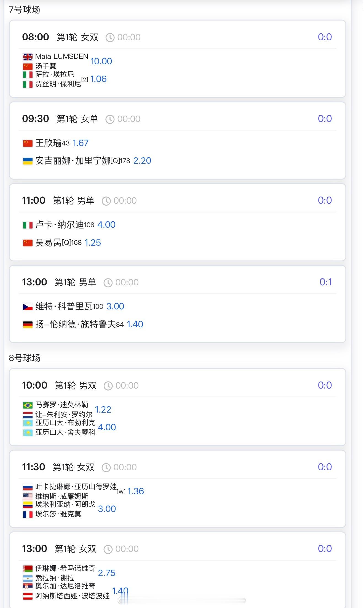
Task: Click the Ukraine flag beside 安吉丽娜·加里宁娜
Action: [28, 161]
